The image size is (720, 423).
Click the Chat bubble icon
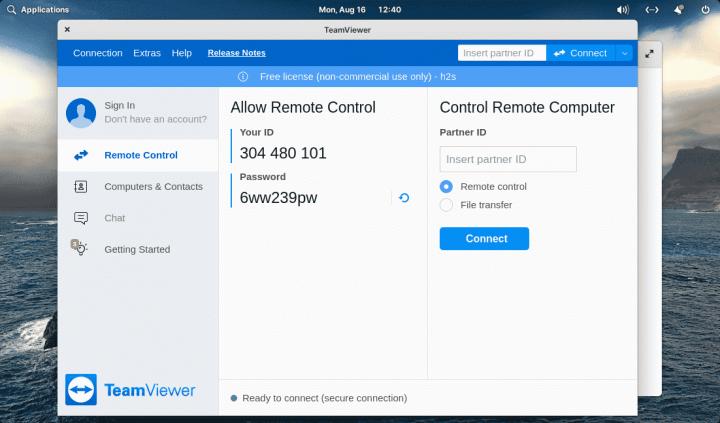81,218
